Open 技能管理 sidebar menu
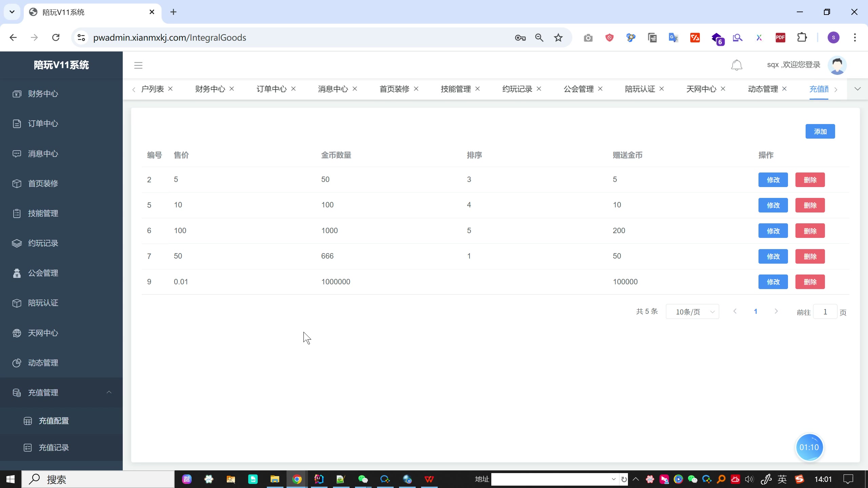 61,213
